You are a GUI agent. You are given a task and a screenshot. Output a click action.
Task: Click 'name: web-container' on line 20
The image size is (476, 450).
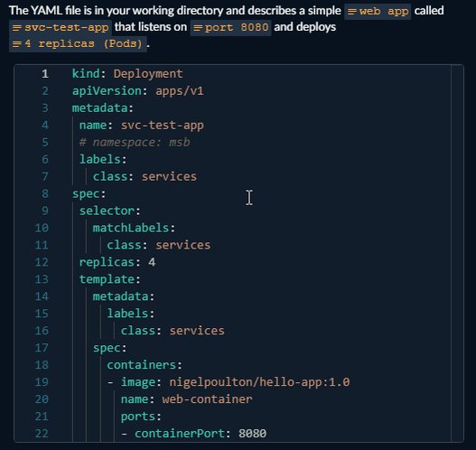[186, 399]
